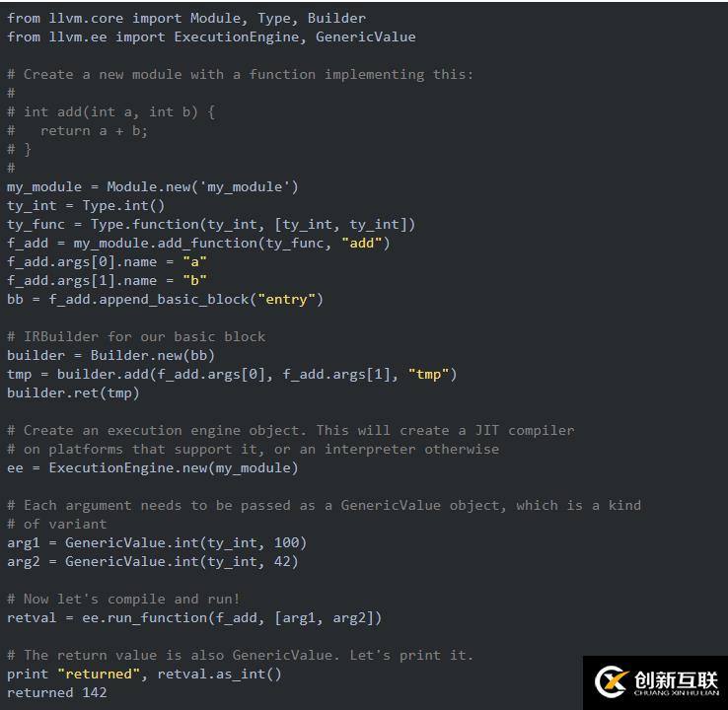Click the "# IRBuilder for our basic block" comment
The width and height of the screenshot is (728, 710).
pos(136,337)
